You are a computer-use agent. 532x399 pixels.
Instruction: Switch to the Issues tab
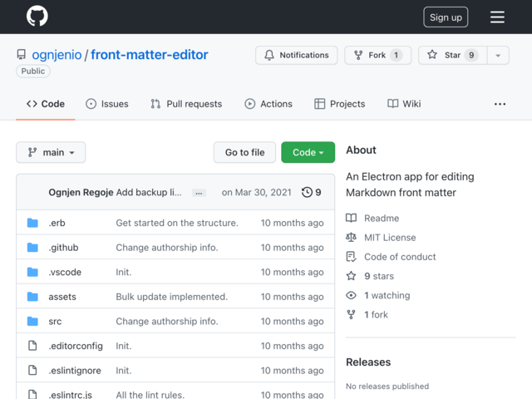(107, 104)
